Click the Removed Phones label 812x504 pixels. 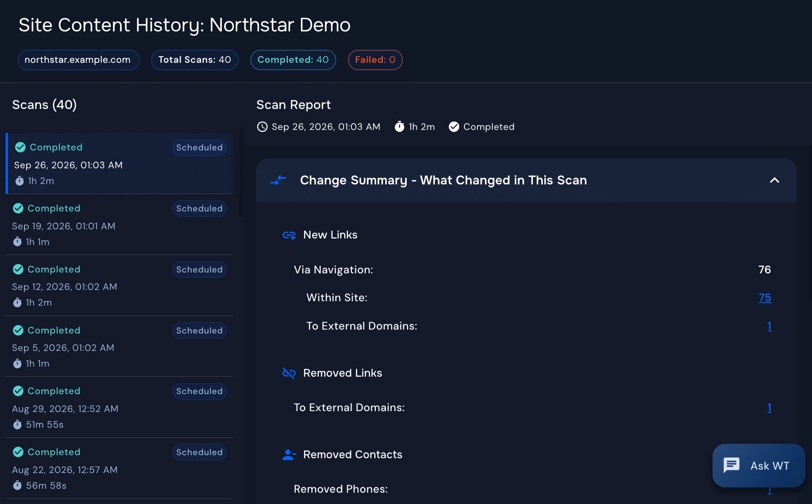point(341,489)
